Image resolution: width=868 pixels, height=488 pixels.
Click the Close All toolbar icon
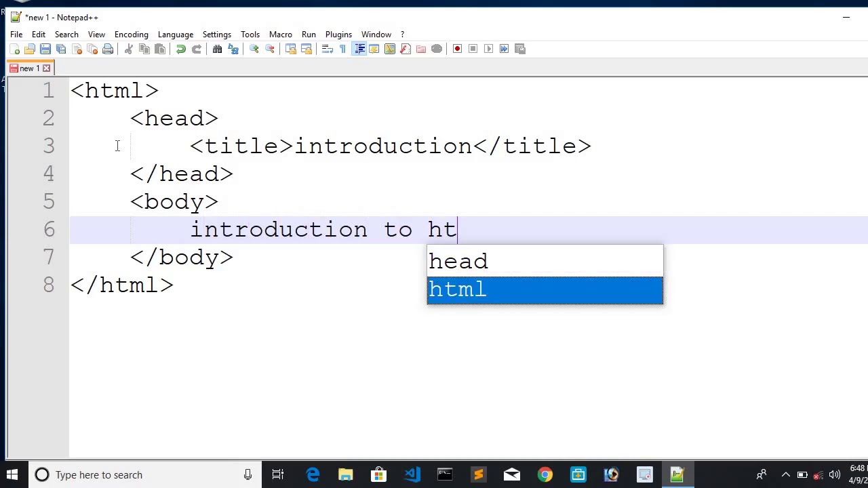[92, 49]
